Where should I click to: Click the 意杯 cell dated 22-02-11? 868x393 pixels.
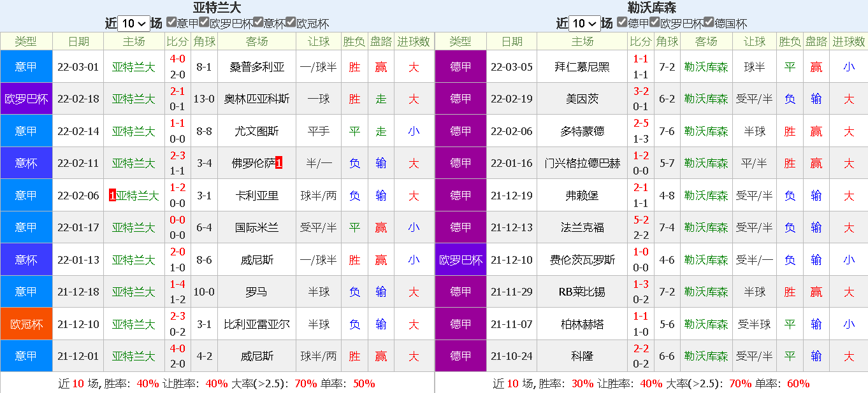coord(26,163)
